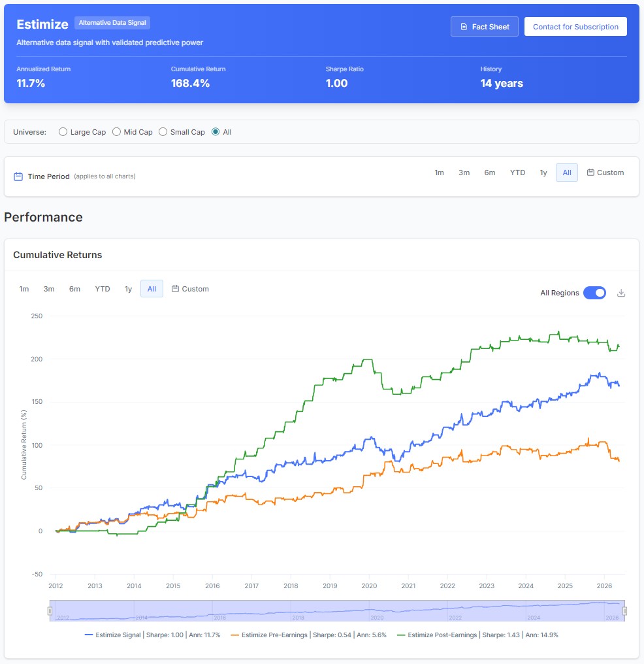Click the Fact Sheet document icon

[x=464, y=27]
